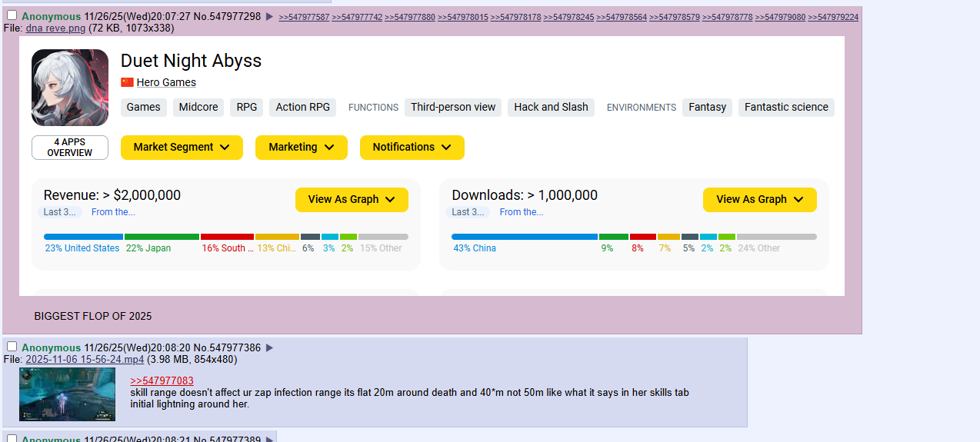980x442 pixels.
Task: Click the China flag beside Hero Games
Action: [x=127, y=82]
